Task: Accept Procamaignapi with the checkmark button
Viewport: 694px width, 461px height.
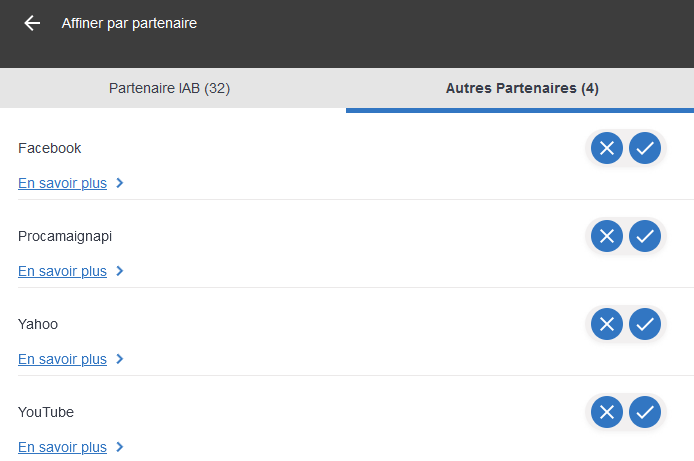Action: [645, 236]
